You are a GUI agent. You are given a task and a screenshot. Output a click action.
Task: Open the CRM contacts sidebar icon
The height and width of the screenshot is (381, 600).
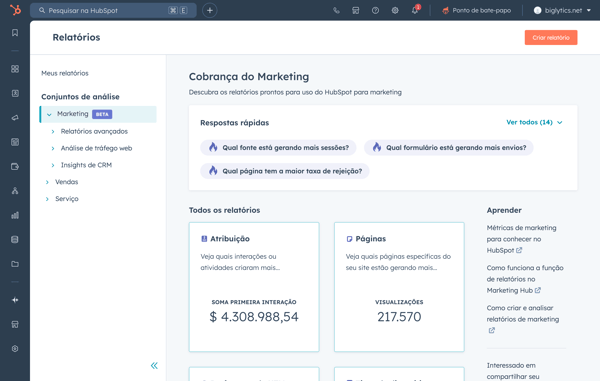coord(15,93)
